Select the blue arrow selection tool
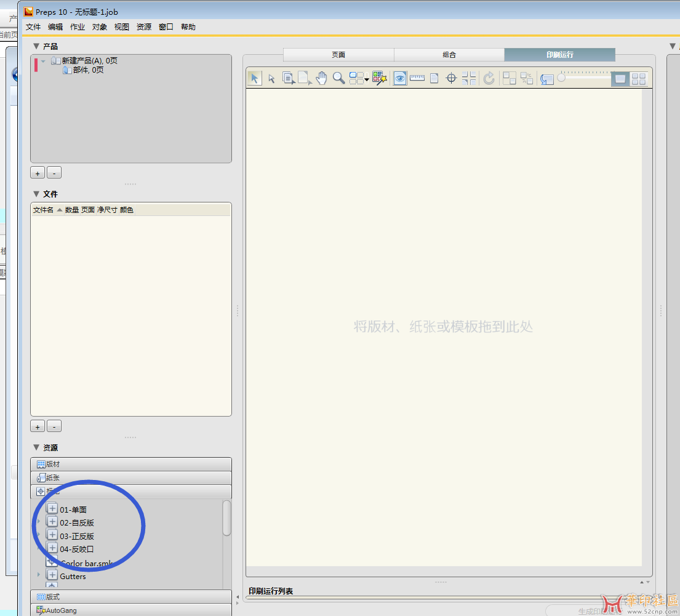The height and width of the screenshot is (616, 680). [255, 79]
